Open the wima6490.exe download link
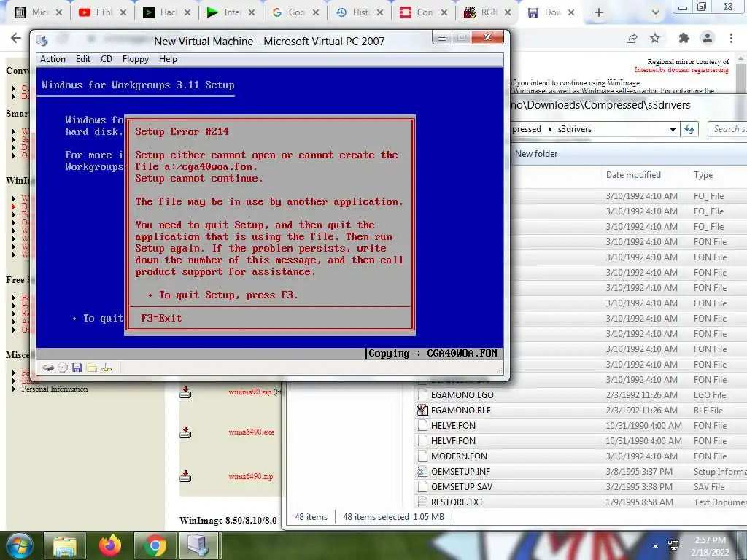 click(x=252, y=432)
